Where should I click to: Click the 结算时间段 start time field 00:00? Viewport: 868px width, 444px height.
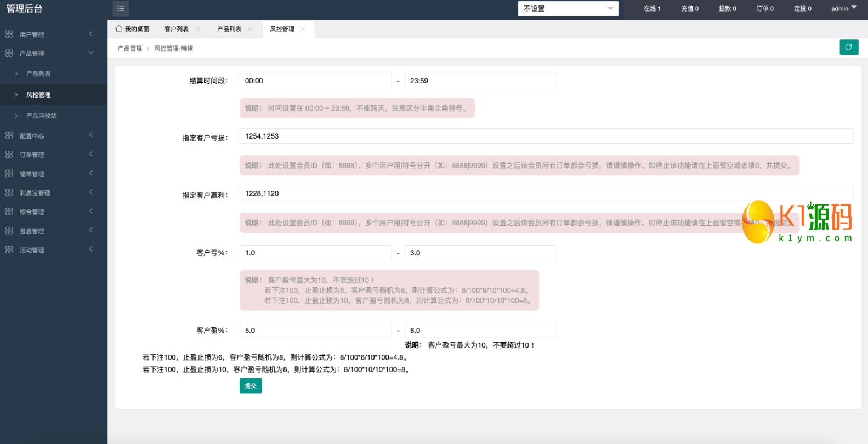[315, 81]
